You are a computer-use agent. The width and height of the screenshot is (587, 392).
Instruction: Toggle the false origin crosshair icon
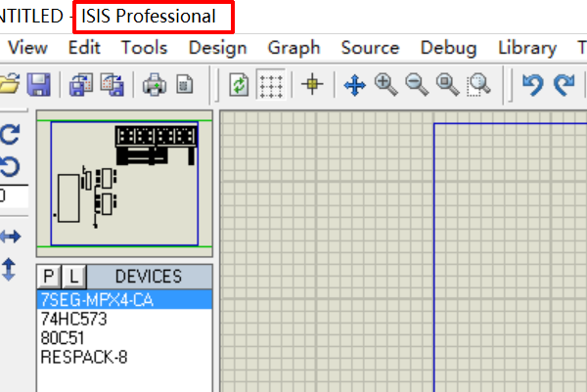312,84
